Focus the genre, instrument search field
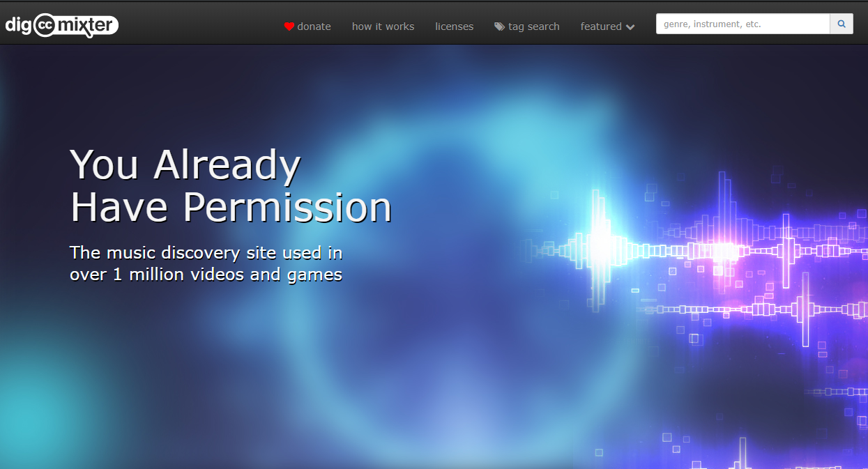Screen dimensions: 868x469 [743, 24]
